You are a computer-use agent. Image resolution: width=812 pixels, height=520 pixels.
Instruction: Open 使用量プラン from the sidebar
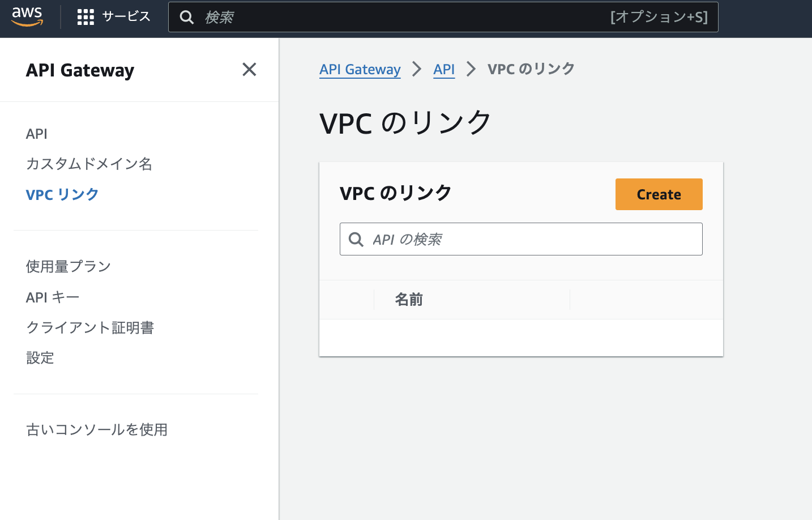pyautogui.click(x=69, y=266)
